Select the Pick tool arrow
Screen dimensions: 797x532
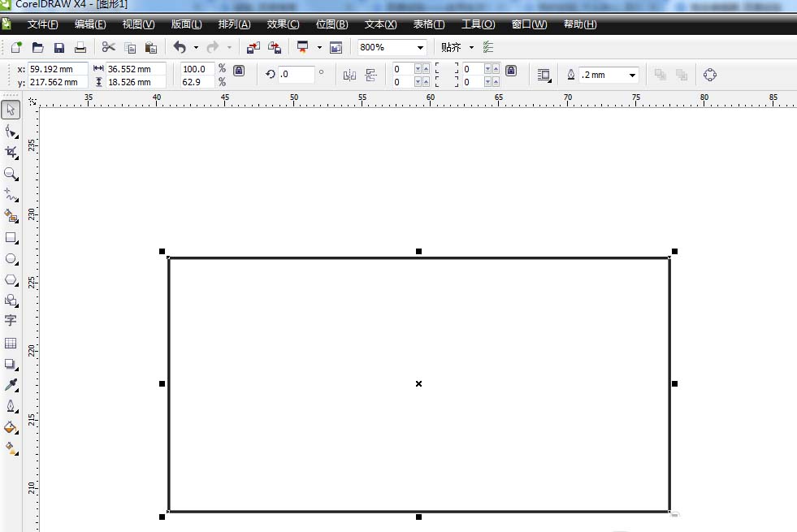click(11, 110)
